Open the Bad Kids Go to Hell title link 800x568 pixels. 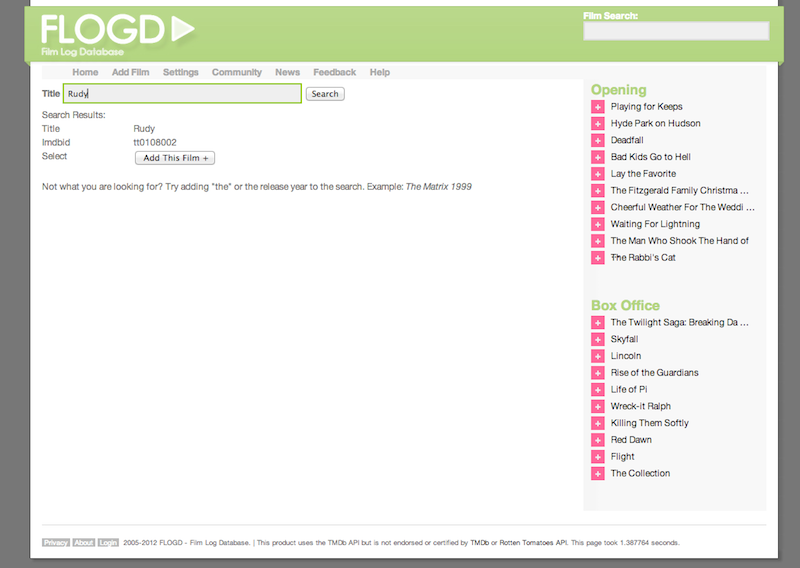[x=651, y=157]
